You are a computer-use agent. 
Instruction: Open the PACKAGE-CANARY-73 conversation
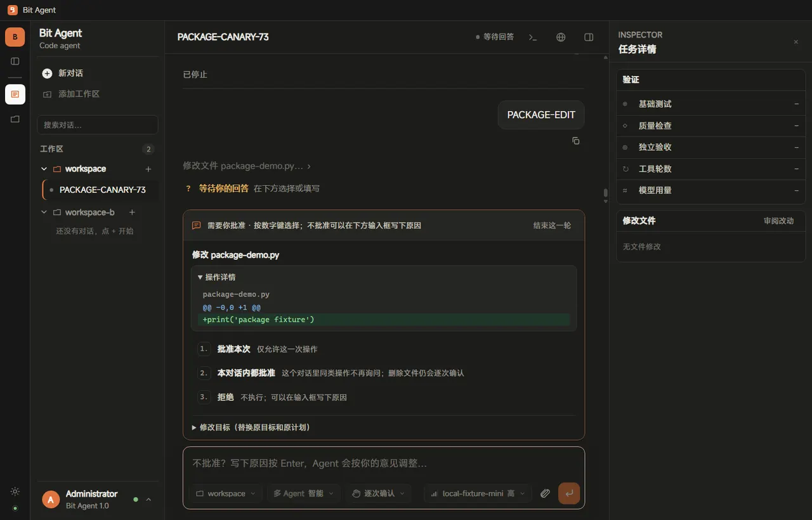[x=101, y=190]
